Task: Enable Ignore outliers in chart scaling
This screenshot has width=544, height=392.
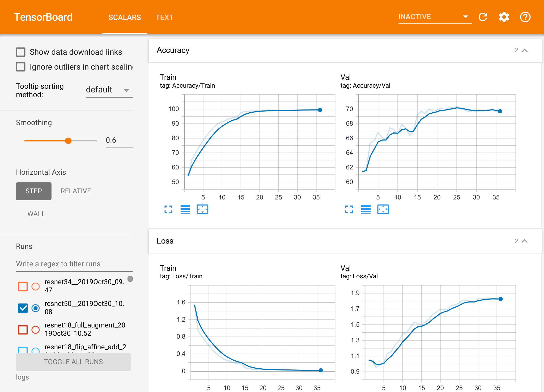Action: click(x=21, y=67)
